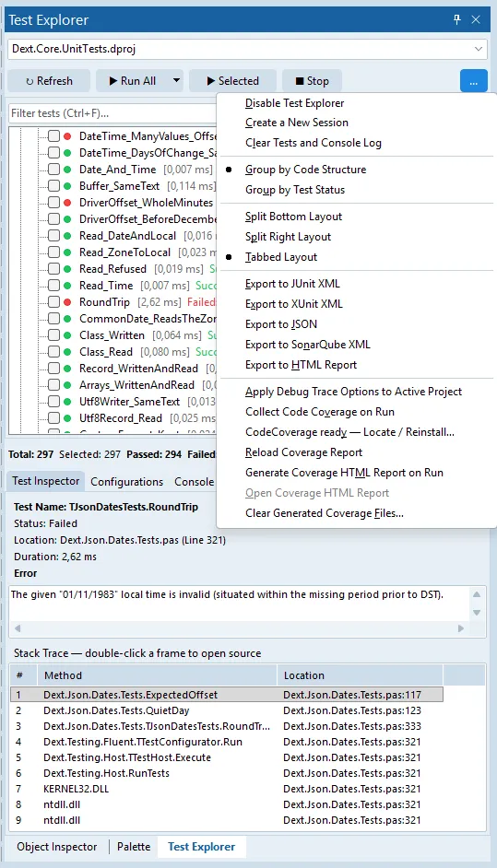This screenshot has width=497, height=868.
Task: Click the Run All button
Action: 132,81
